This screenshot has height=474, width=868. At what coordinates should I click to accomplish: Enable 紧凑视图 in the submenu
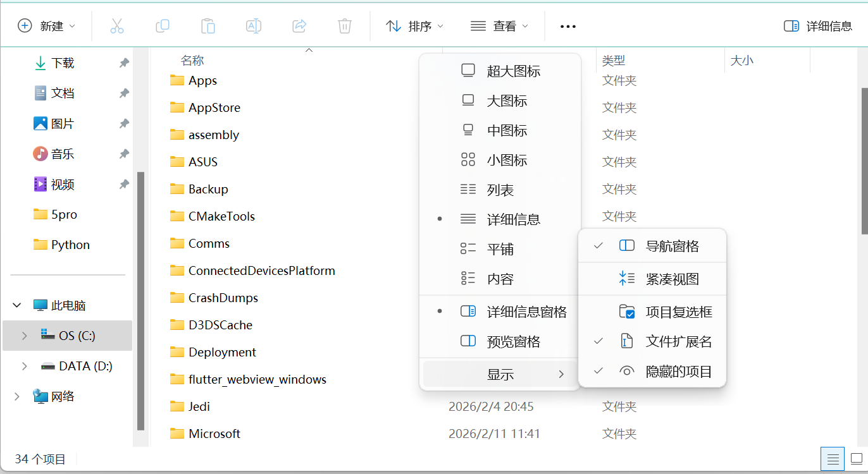652,279
